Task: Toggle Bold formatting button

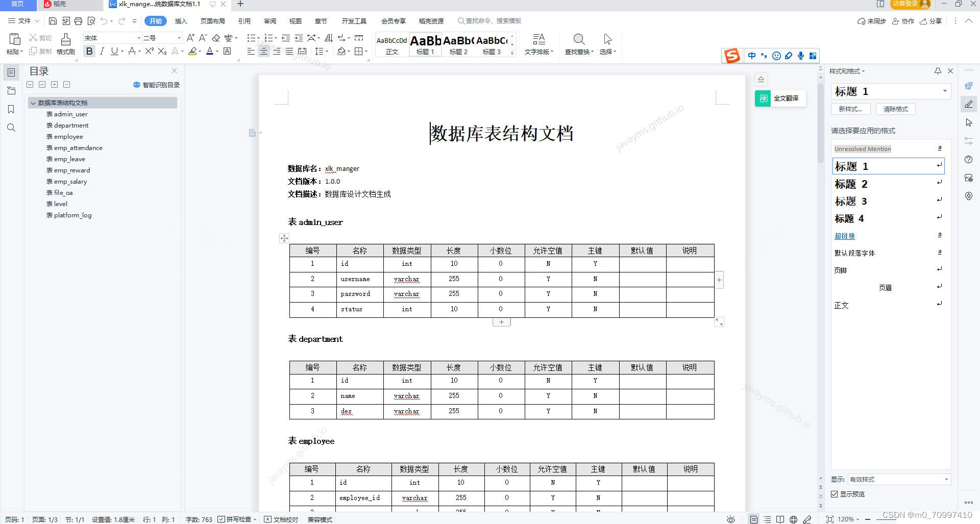Action: (x=89, y=51)
